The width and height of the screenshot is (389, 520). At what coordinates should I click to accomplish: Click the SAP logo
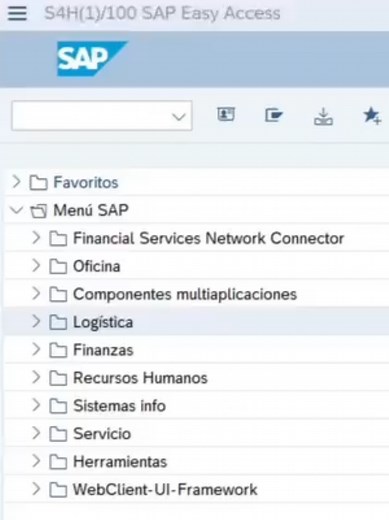click(x=92, y=59)
